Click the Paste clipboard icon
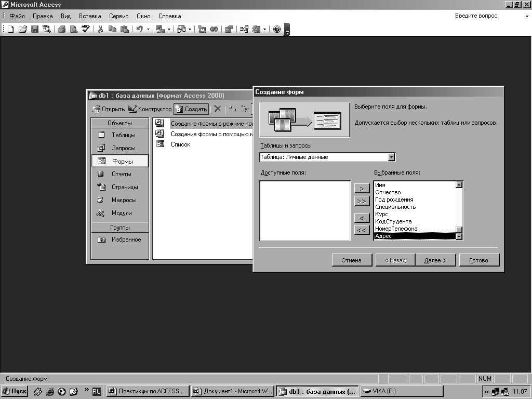 pyautogui.click(x=125, y=29)
